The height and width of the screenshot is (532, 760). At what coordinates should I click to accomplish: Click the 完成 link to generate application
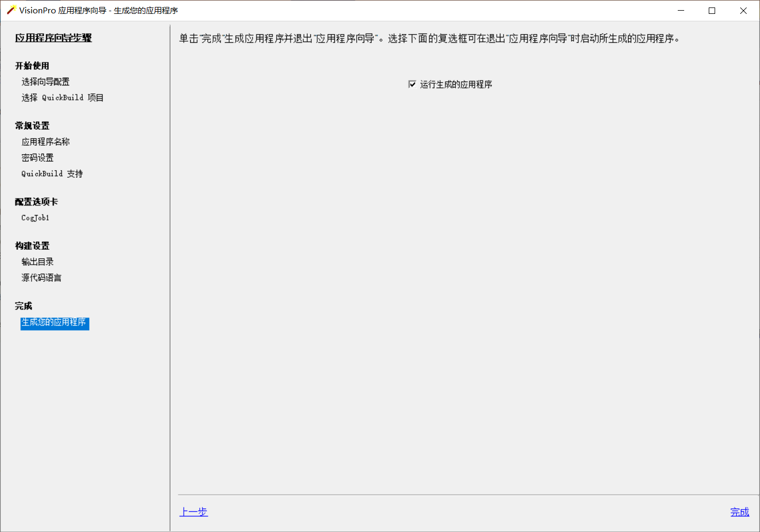[739, 512]
